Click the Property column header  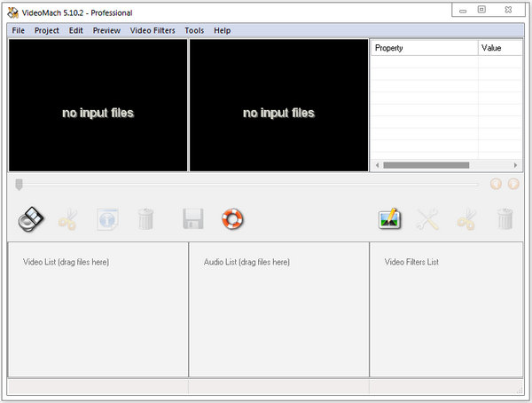423,48
